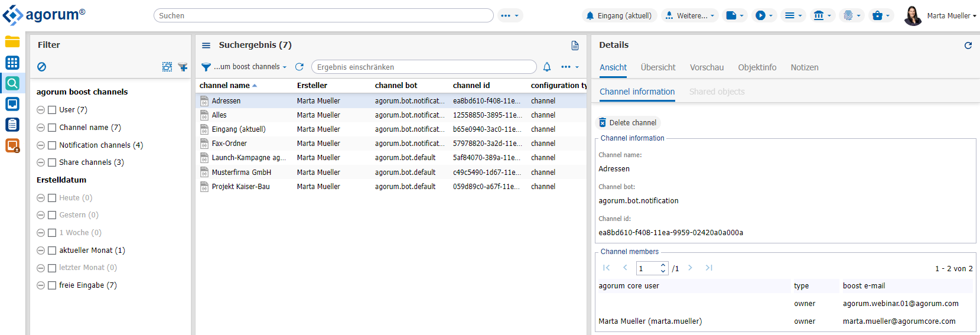Sort by the channel bot column header
Image resolution: width=980 pixels, height=335 pixels.
pyautogui.click(x=396, y=86)
